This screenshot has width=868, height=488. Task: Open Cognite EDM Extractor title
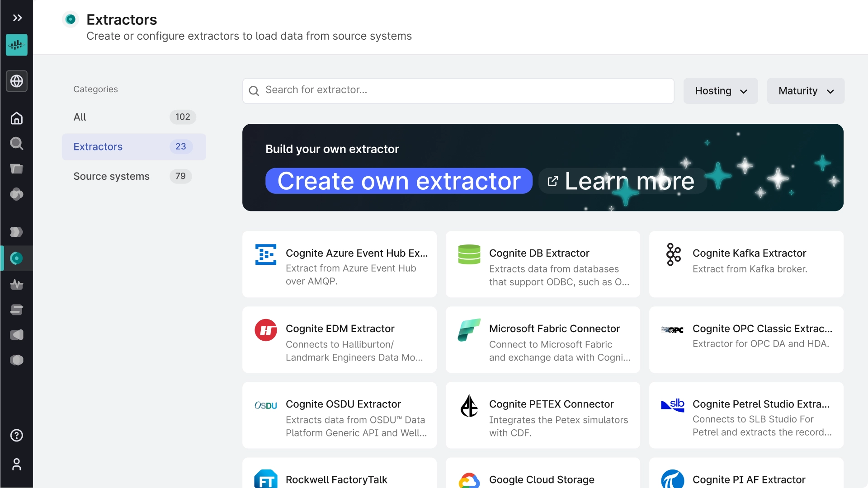pyautogui.click(x=340, y=328)
